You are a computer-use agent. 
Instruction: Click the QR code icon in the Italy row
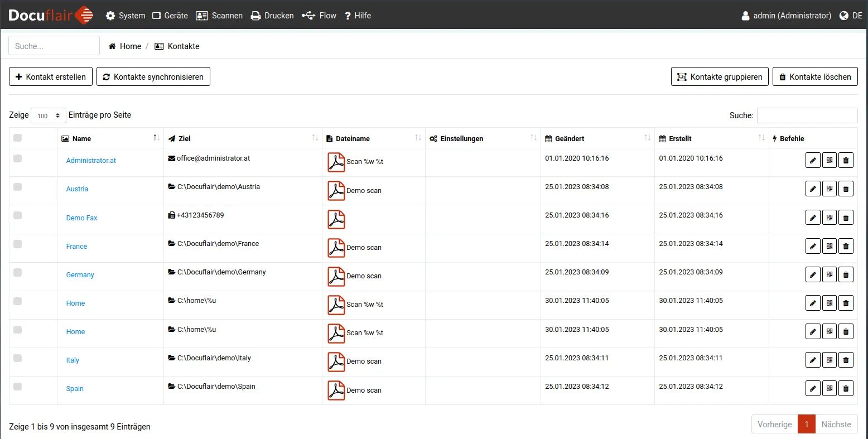tap(830, 360)
